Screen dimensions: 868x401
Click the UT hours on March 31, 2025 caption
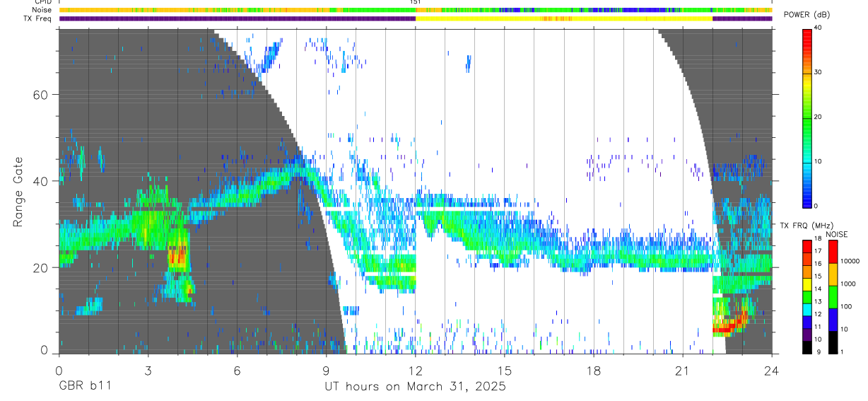coord(415,387)
